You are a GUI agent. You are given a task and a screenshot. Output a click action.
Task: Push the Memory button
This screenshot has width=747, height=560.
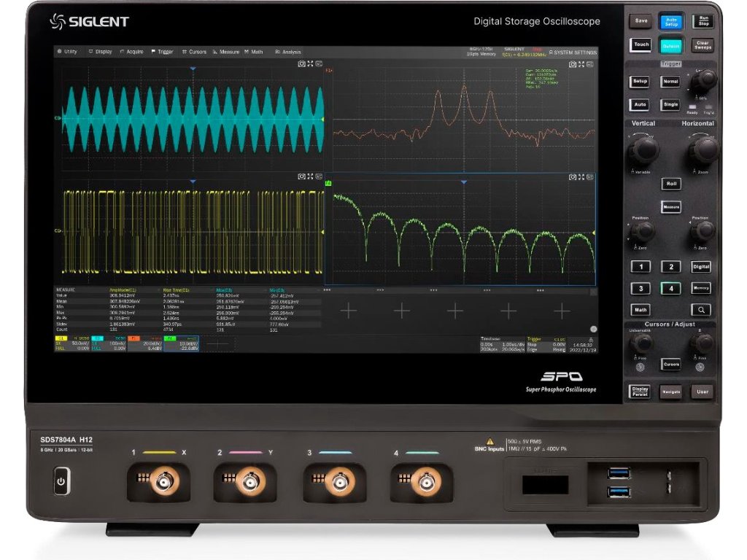tap(701, 288)
